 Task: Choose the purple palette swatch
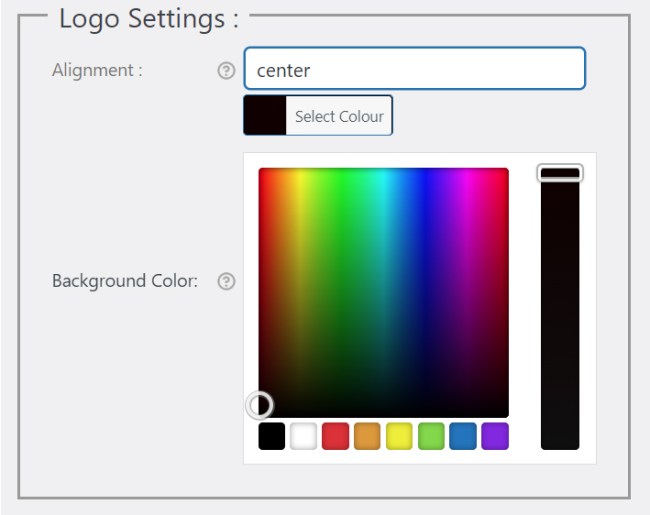click(x=495, y=436)
